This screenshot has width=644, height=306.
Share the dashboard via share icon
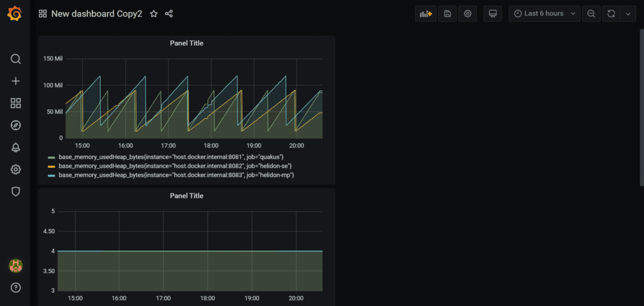click(169, 14)
